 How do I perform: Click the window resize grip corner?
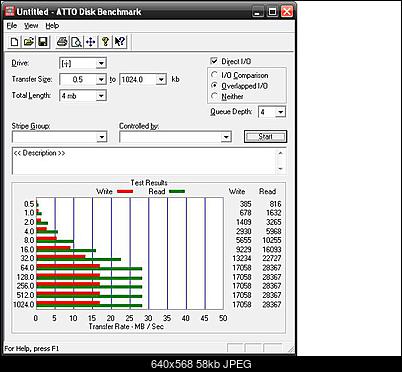tap(291, 349)
